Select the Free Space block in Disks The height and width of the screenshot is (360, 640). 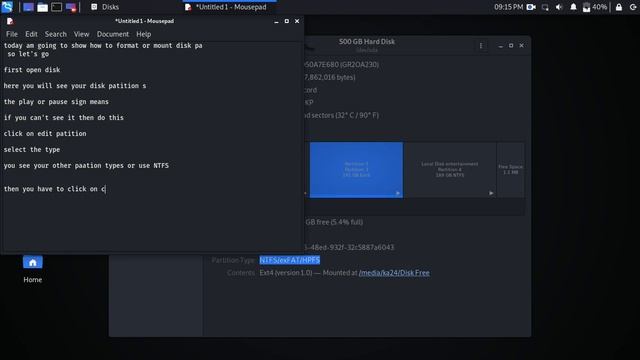[x=510, y=170]
